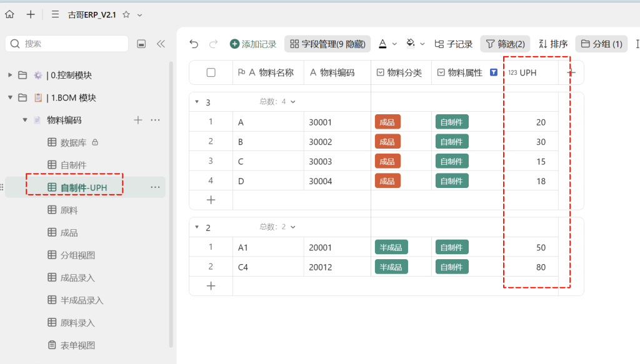Redo the last action
640x364 pixels.
pyautogui.click(x=213, y=44)
